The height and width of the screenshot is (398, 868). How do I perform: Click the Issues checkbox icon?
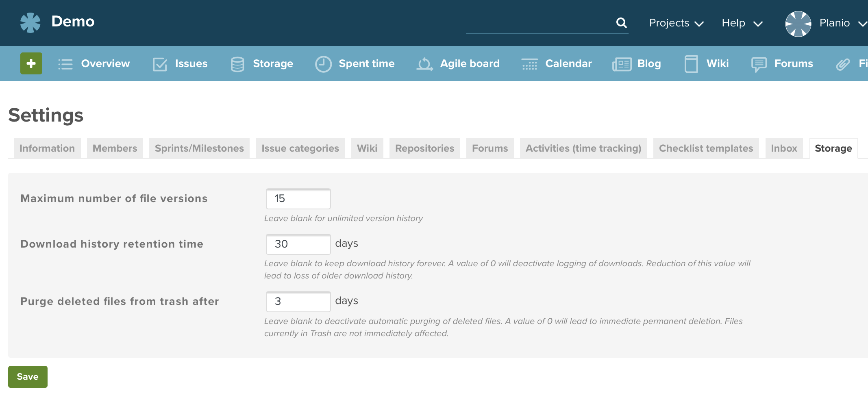coord(160,64)
